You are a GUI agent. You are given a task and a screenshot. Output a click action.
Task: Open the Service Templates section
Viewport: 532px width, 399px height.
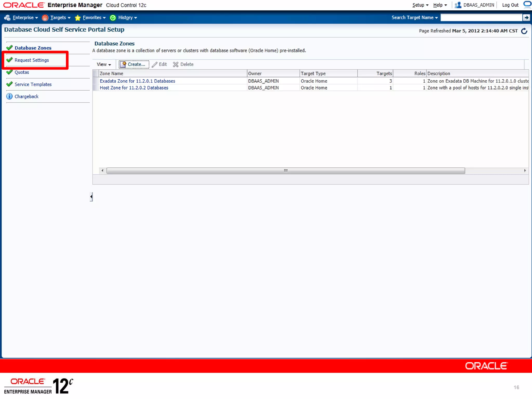[x=33, y=84]
